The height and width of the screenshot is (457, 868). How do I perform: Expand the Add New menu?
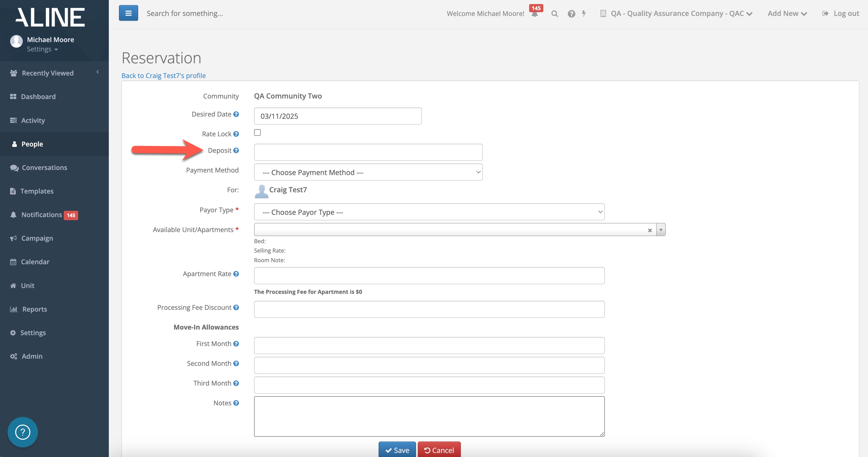(787, 13)
